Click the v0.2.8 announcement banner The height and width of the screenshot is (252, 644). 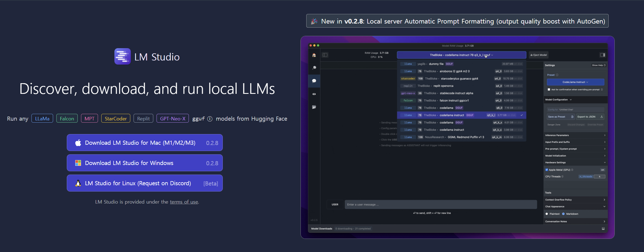pos(457,21)
